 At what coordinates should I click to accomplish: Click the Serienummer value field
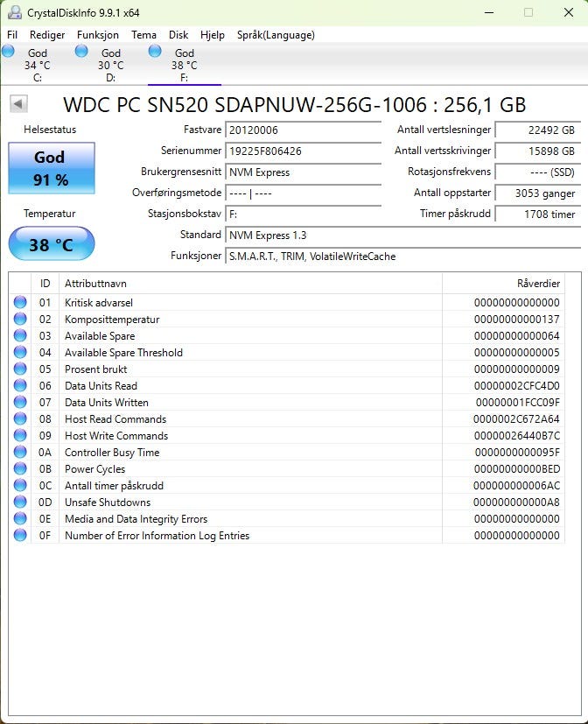click(304, 151)
